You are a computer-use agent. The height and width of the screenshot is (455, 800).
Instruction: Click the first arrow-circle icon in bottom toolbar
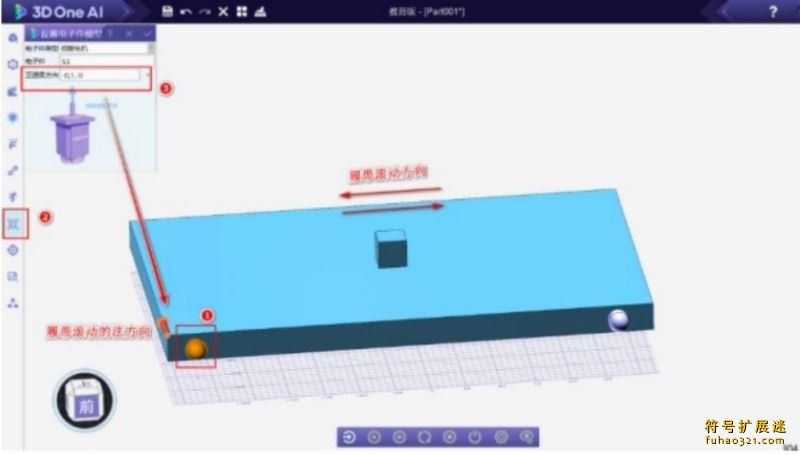pyautogui.click(x=349, y=437)
